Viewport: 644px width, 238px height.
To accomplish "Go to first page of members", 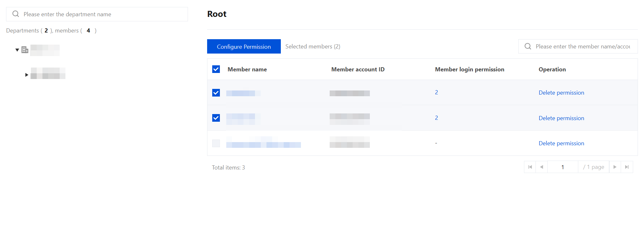I will tap(530, 167).
